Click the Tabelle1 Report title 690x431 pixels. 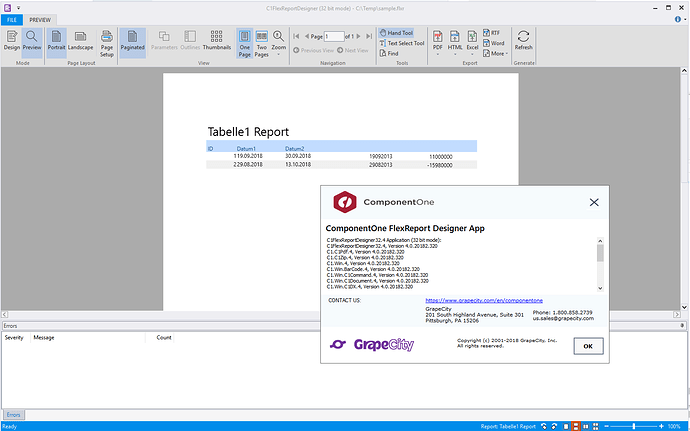pyautogui.click(x=248, y=132)
